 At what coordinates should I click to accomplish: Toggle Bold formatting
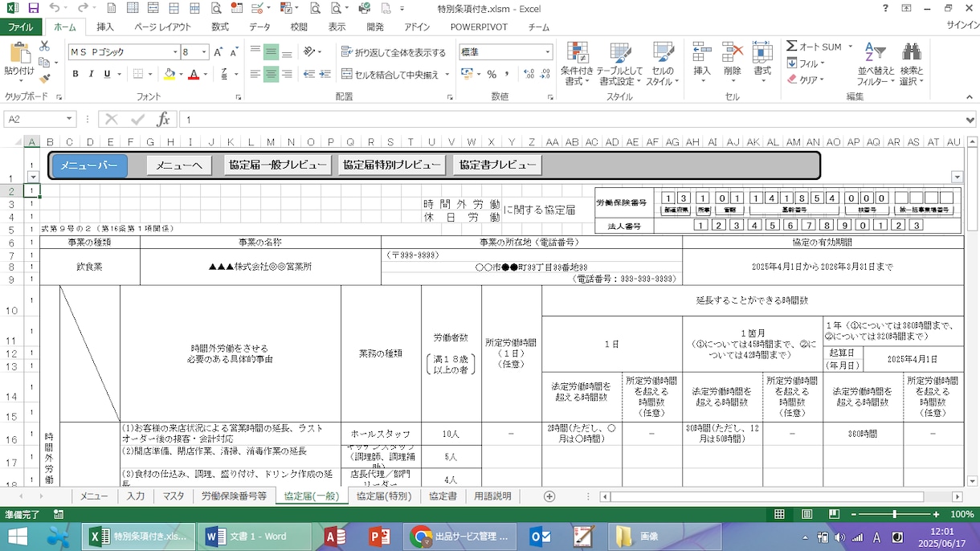click(x=76, y=75)
